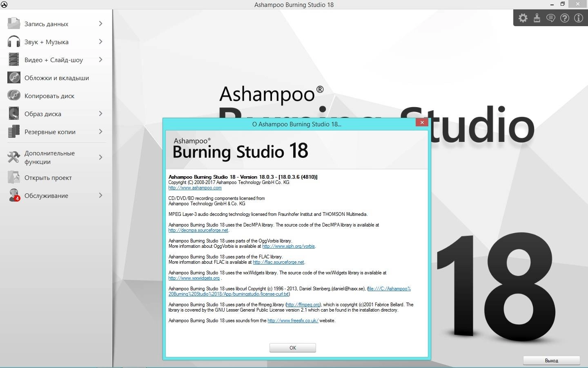Image resolution: width=588 pixels, height=368 pixels.
Task: Expand the Обслуживание submenu arrow
Action: pyautogui.click(x=100, y=195)
